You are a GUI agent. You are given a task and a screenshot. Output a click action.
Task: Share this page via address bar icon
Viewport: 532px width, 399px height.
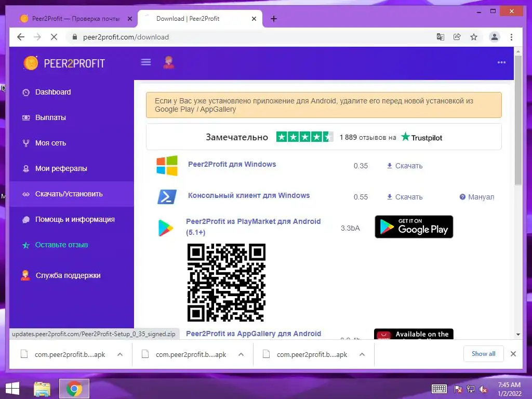click(457, 37)
